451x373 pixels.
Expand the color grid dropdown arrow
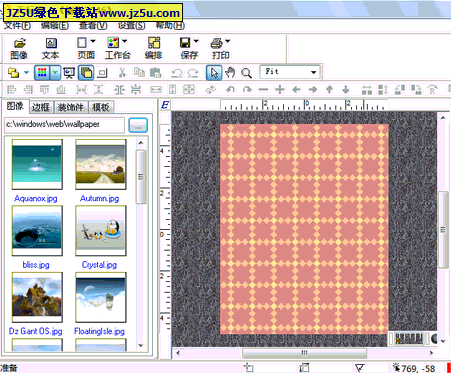pos(55,72)
